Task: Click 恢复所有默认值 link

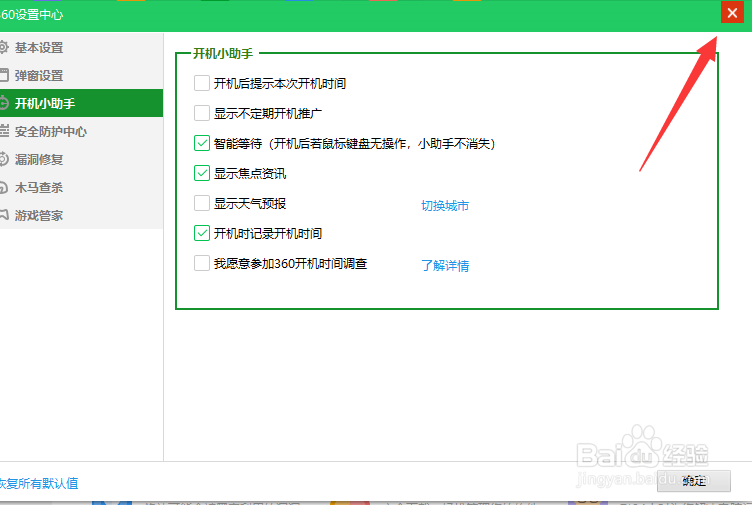Action: click(39, 483)
